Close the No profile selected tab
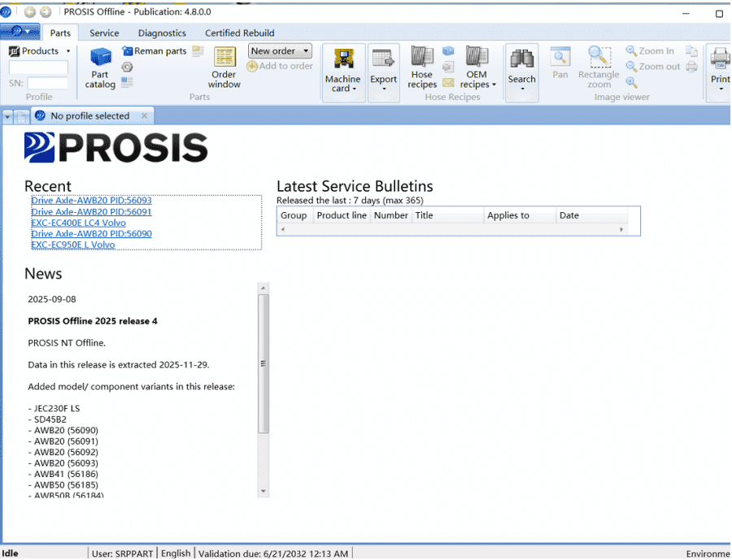This screenshot has height=560, width=732. (x=144, y=116)
